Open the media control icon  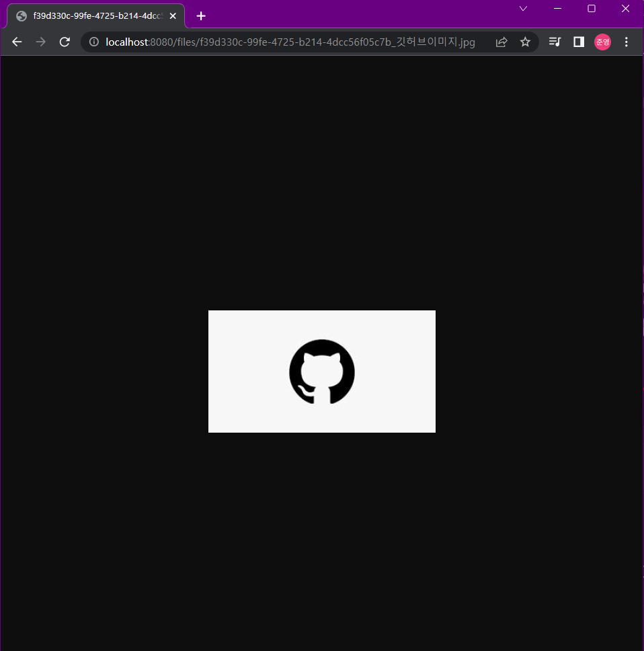555,42
